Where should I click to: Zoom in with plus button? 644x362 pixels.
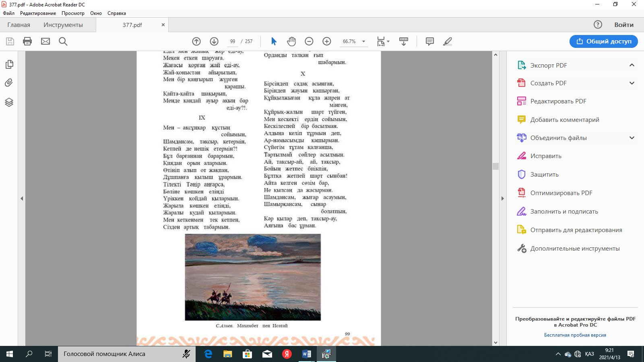pos(327,41)
